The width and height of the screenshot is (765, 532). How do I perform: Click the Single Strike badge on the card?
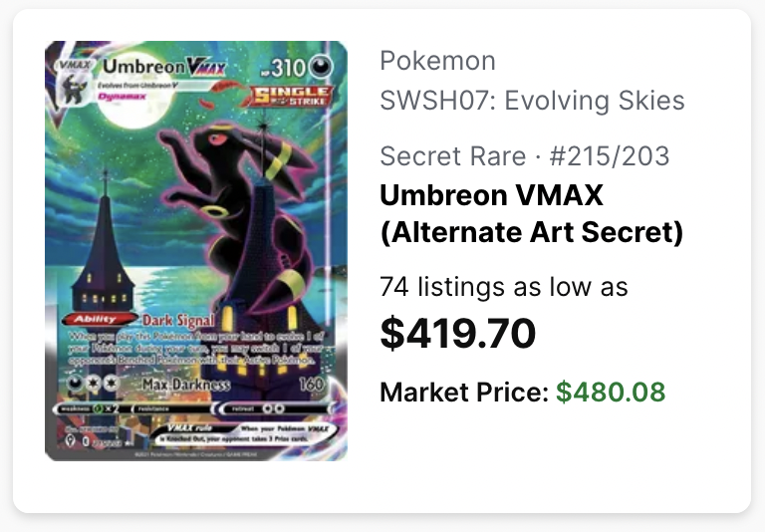click(292, 96)
